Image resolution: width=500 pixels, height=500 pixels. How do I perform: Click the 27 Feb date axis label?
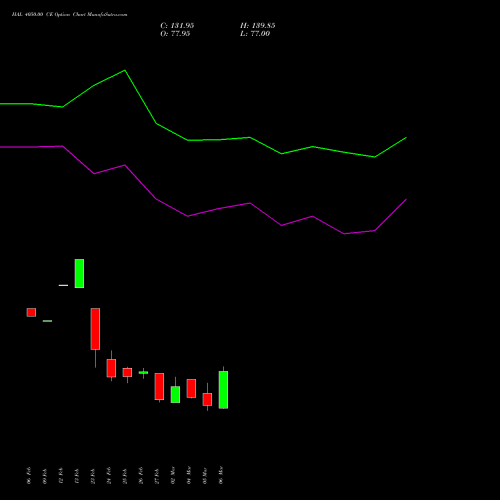157,476
